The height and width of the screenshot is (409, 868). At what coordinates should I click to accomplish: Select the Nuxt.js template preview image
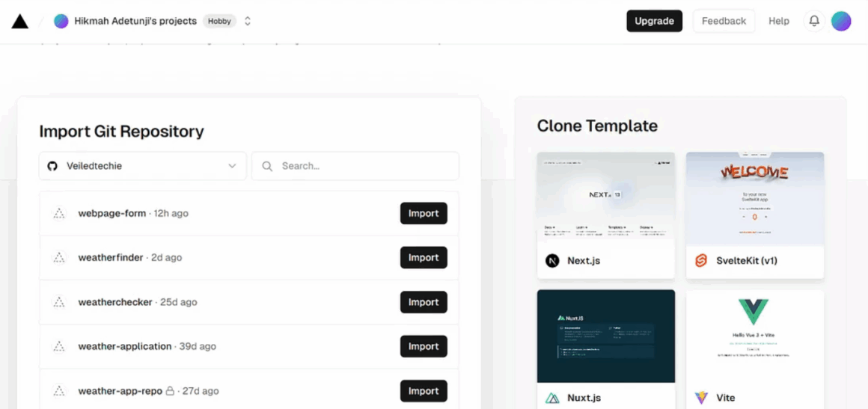coord(605,336)
